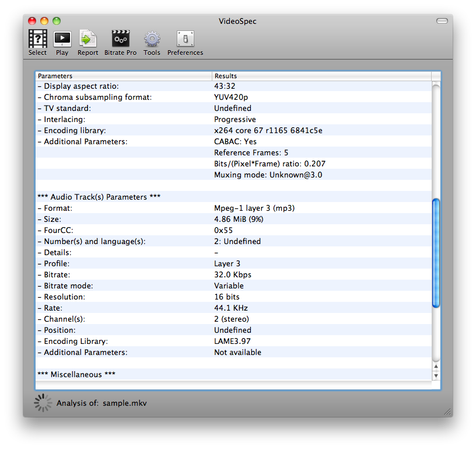Viewport: 476px width, 449px height.
Task: Open Preferences switch icon
Action: [x=185, y=43]
